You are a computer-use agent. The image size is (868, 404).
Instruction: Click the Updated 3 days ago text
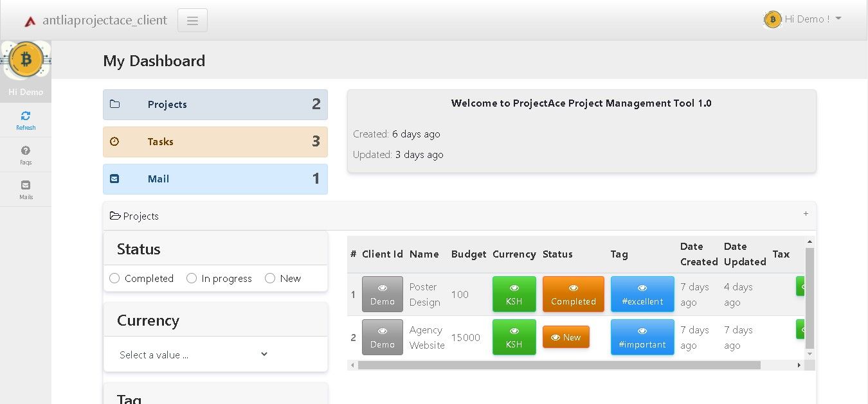pyautogui.click(x=398, y=154)
